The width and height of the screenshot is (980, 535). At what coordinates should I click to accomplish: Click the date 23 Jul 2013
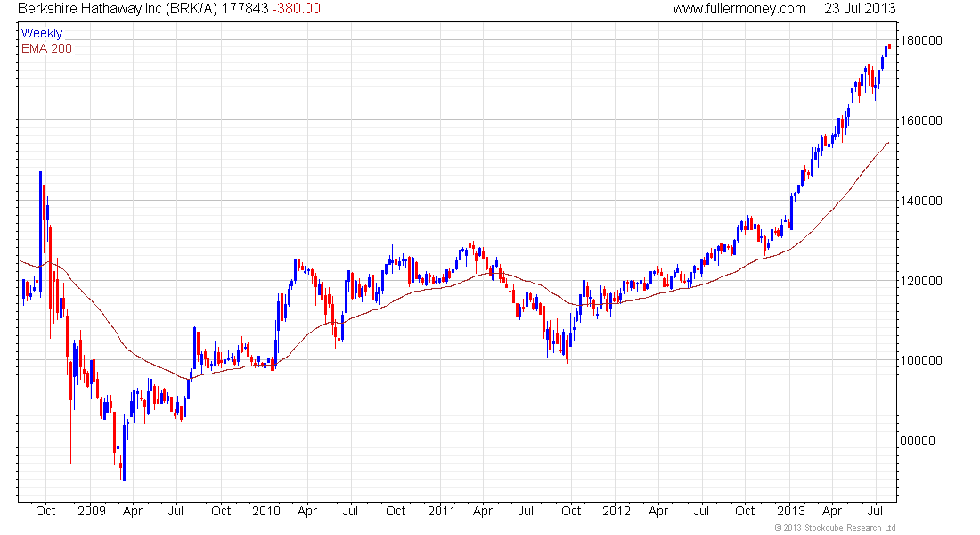click(860, 9)
